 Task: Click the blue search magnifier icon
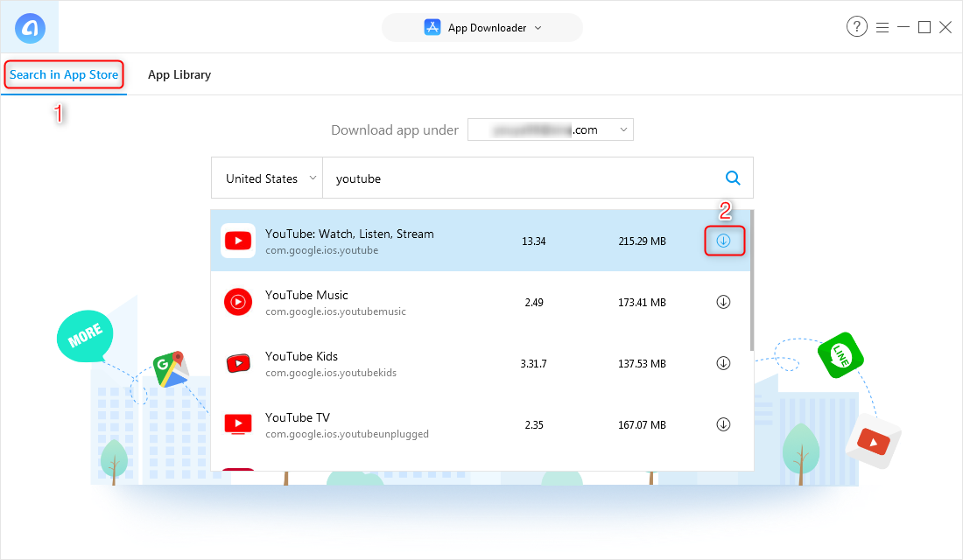733,178
